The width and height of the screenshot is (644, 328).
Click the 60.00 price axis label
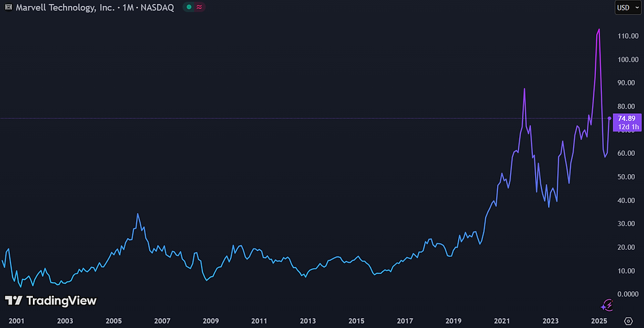(627, 153)
